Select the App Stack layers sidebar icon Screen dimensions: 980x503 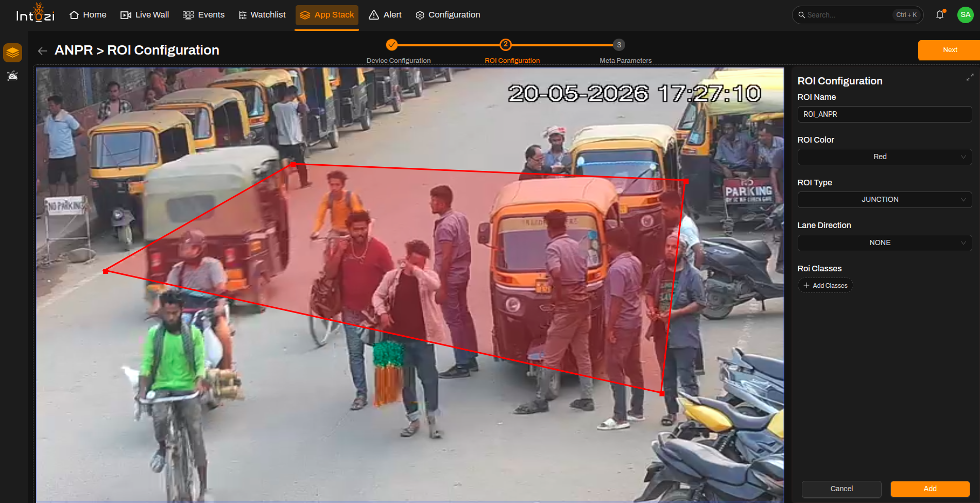13,53
